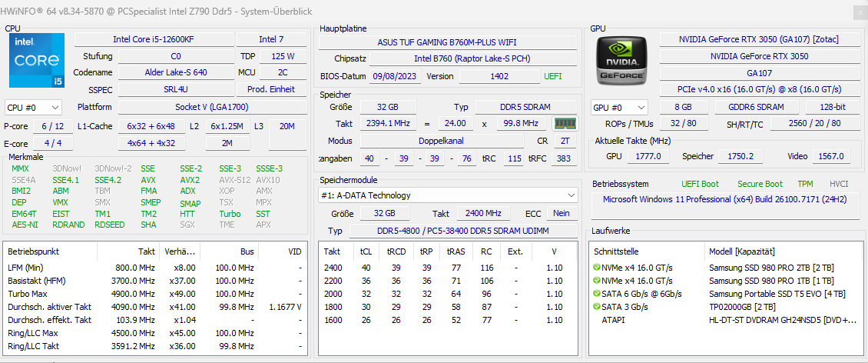The image size is (868, 363).
Task: Click the memory module icon next to 99.8 MHz
Action: click(565, 124)
